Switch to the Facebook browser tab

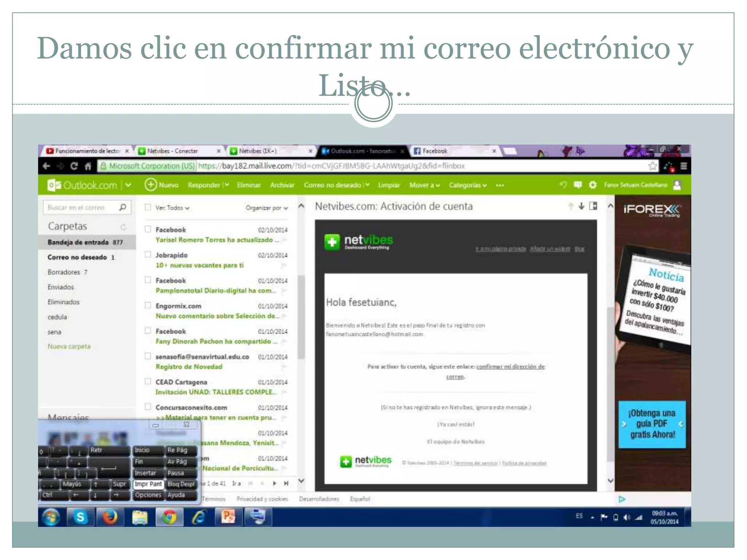[454, 151]
